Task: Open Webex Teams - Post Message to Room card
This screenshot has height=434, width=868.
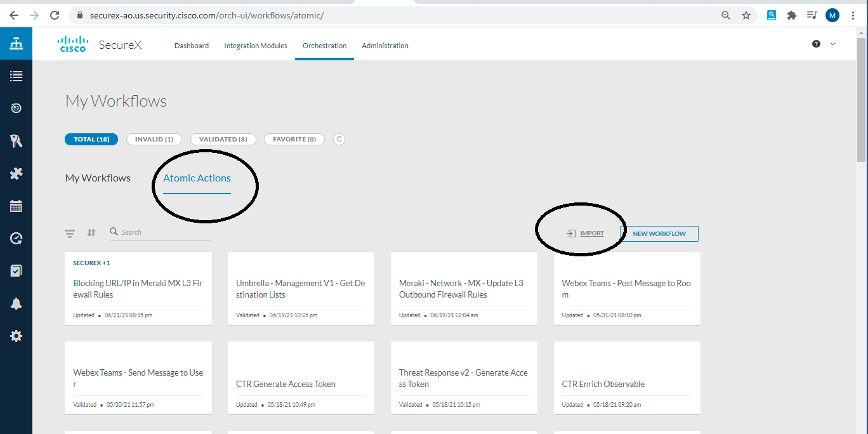Action: coord(627,289)
